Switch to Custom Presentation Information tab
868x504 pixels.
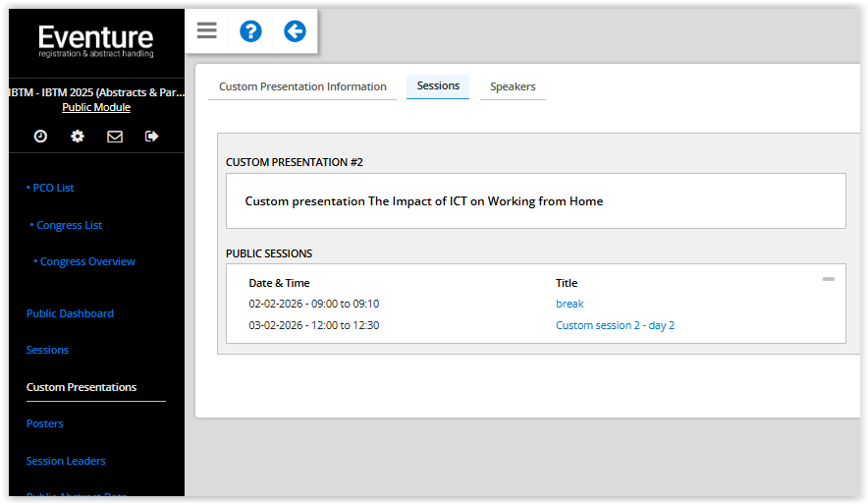(302, 86)
